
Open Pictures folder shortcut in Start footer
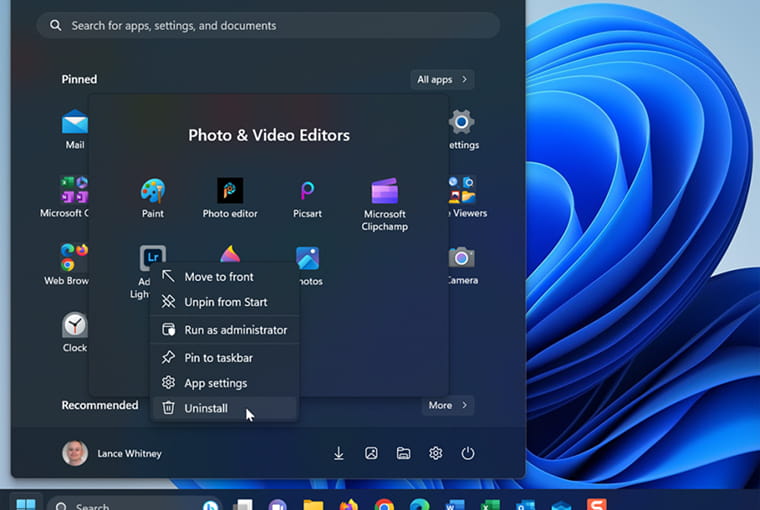371,453
